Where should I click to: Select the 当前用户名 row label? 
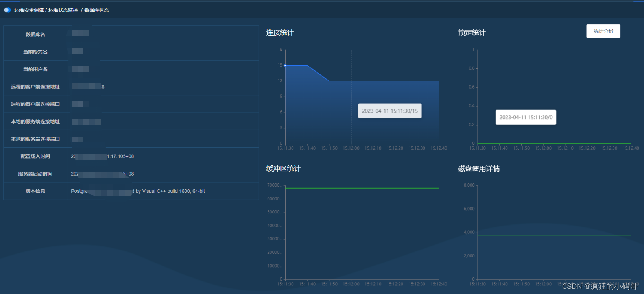click(35, 69)
